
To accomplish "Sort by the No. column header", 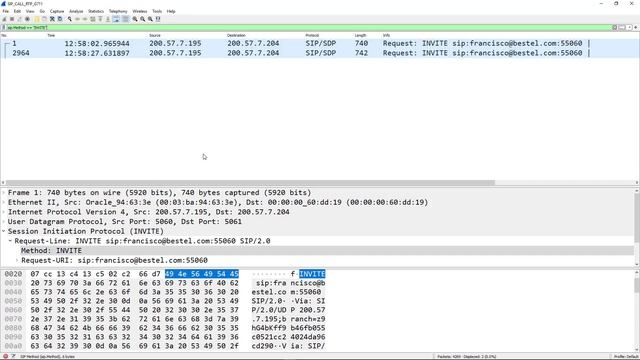I will pos(4,36).
